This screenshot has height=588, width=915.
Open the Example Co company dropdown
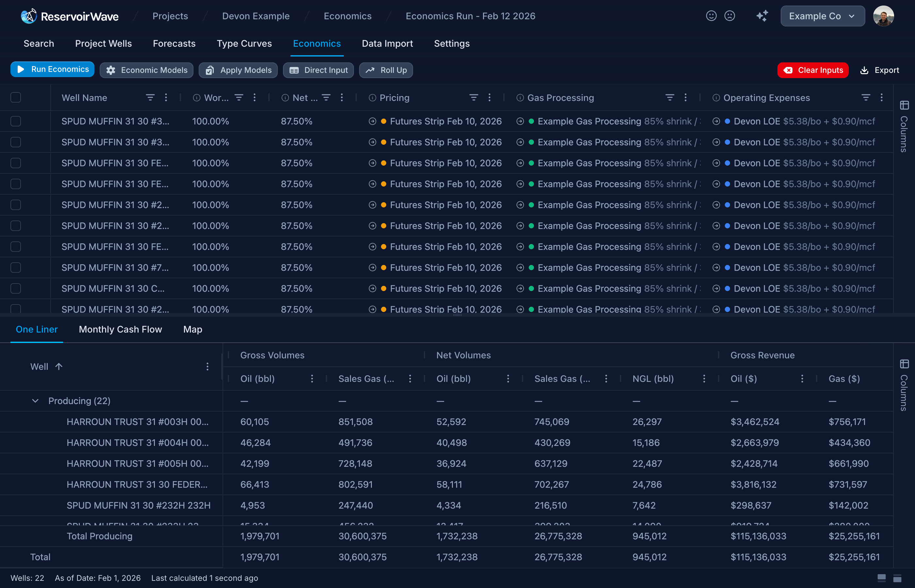coord(822,16)
